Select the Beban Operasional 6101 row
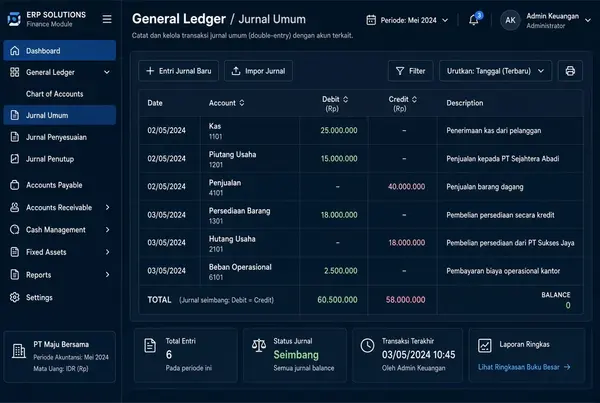Viewport: 600px width, 403px height. (361, 271)
